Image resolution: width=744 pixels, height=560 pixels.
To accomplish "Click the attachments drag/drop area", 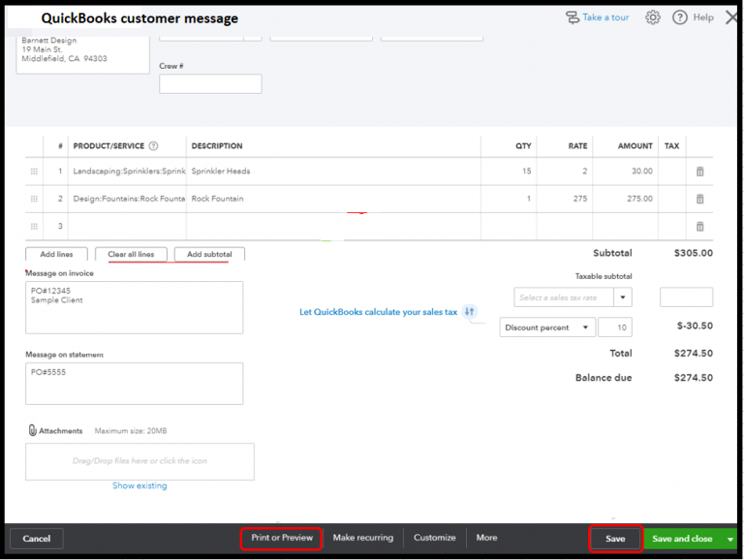I will click(x=139, y=462).
